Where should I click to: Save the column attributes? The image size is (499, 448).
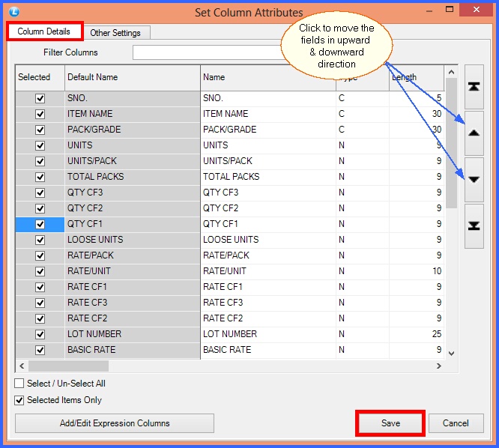pyautogui.click(x=390, y=423)
